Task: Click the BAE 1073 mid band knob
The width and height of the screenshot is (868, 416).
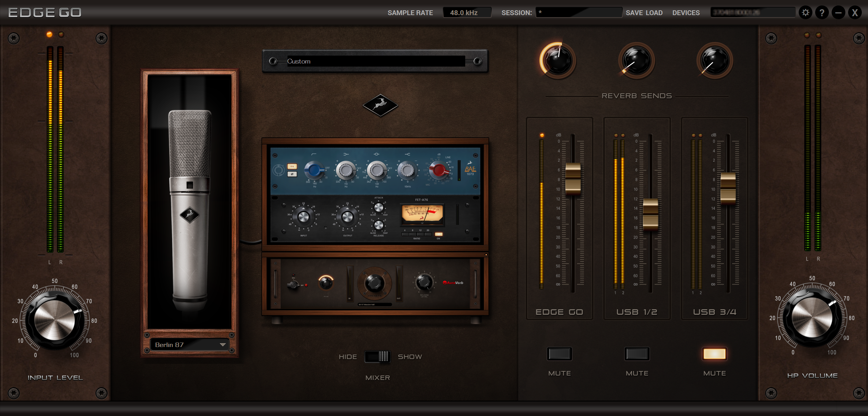Action: point(377,170)
